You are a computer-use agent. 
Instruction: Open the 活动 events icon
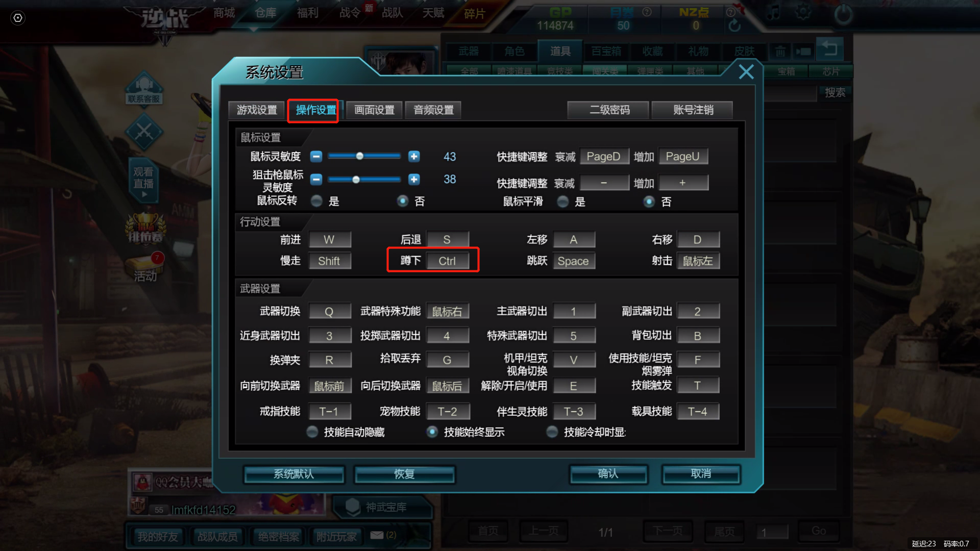(145, 268)
